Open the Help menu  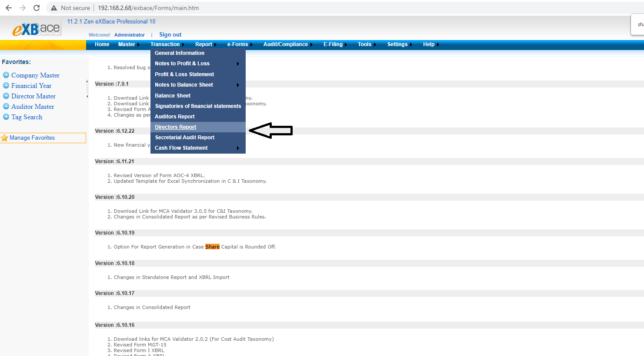point(429,44)
